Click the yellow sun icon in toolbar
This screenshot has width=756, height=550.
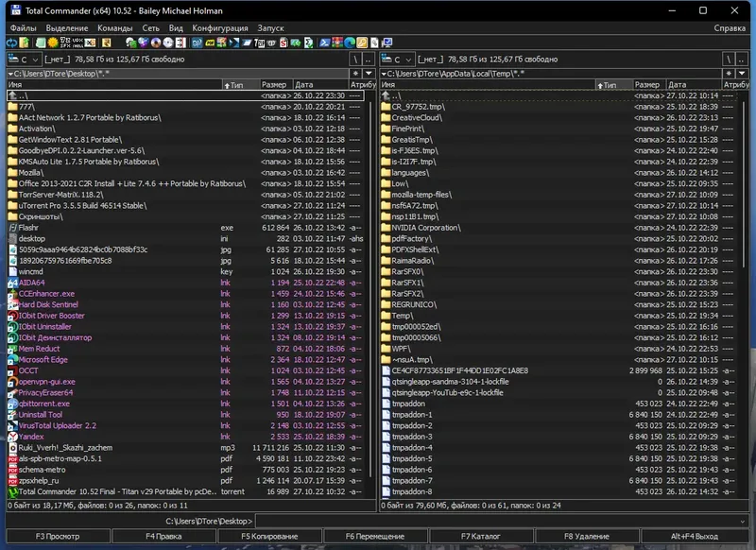[53, 43]
